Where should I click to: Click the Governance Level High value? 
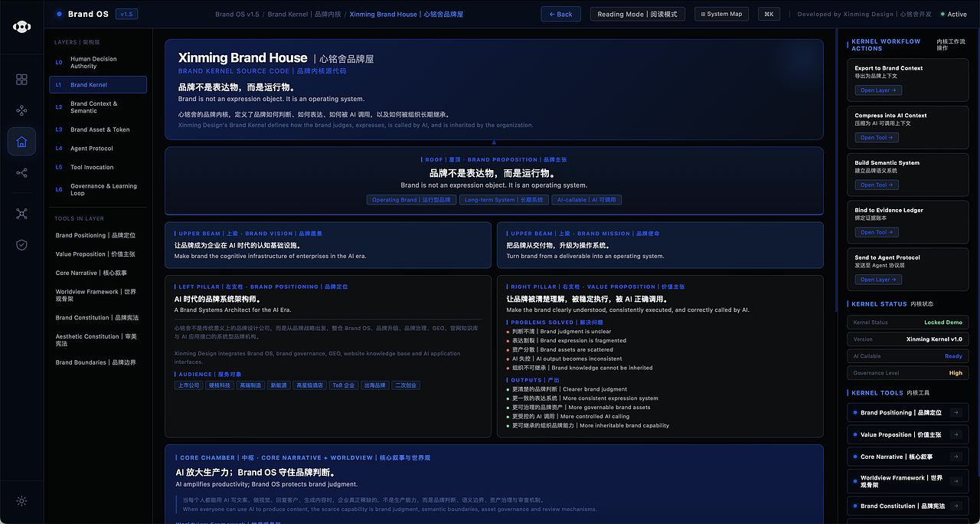tap(955, 373)
